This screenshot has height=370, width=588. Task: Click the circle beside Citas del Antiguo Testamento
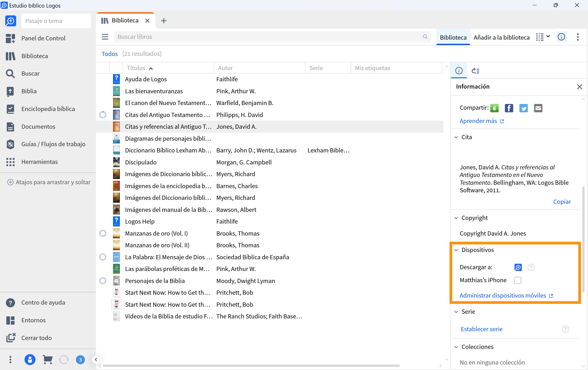click(103, 115)
